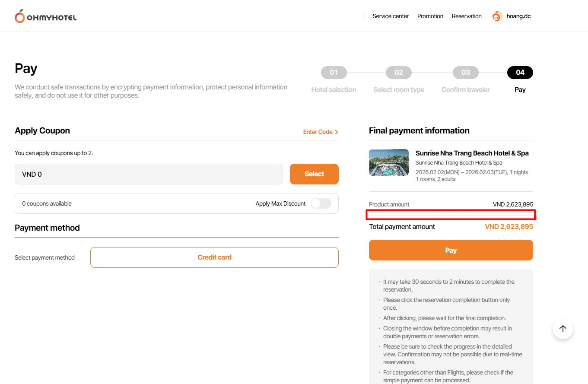Open hoang.dc account menu
588x384 pixels.
(519, 16)
